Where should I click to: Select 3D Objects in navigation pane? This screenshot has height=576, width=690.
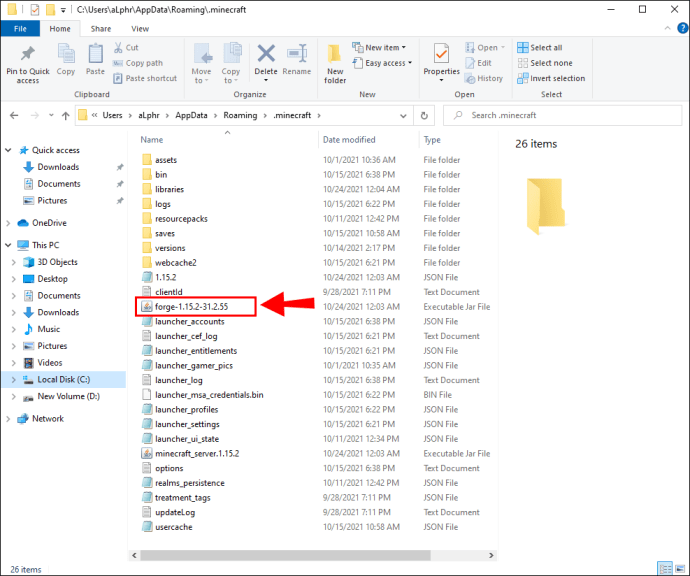[57, 262]
